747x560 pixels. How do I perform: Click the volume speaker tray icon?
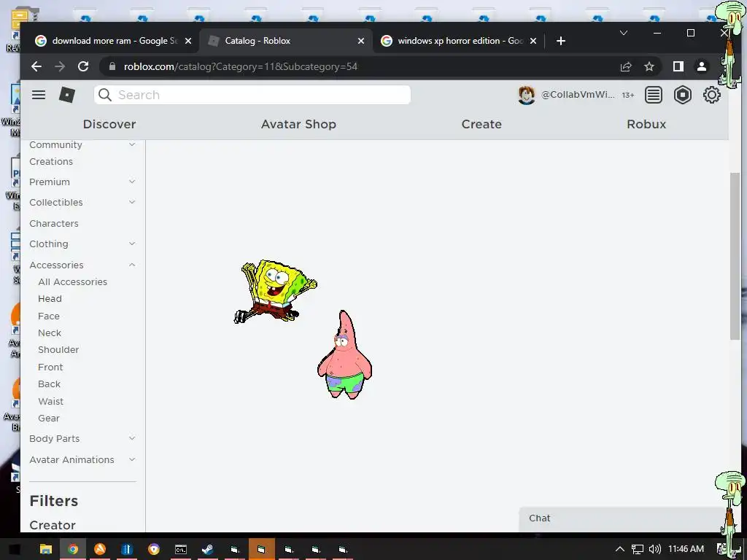pos(654,549)
